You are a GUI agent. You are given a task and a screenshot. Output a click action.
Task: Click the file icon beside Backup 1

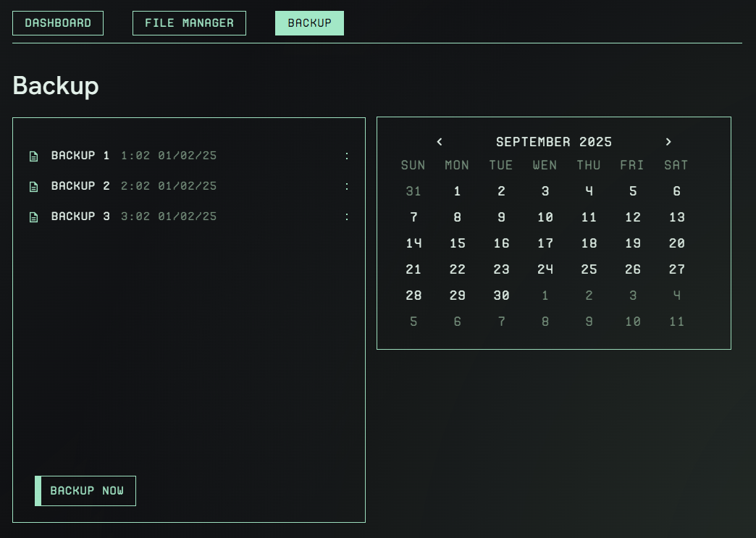click(x=33, y=156)
